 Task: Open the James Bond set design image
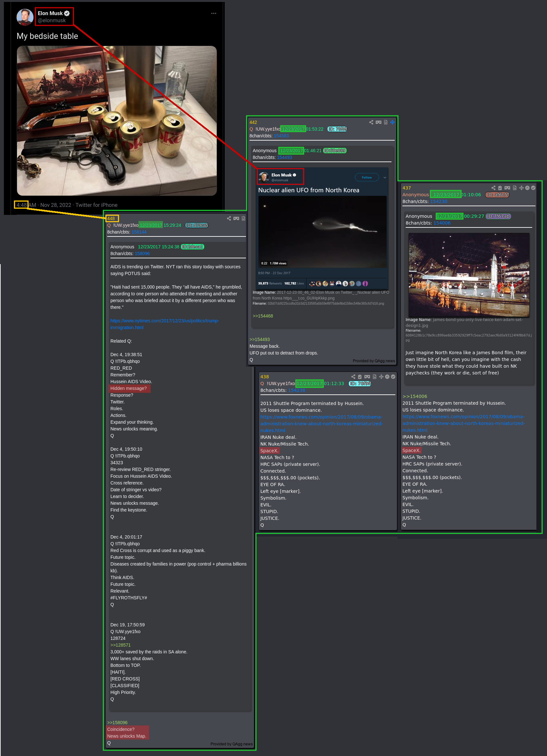(469, 275)
